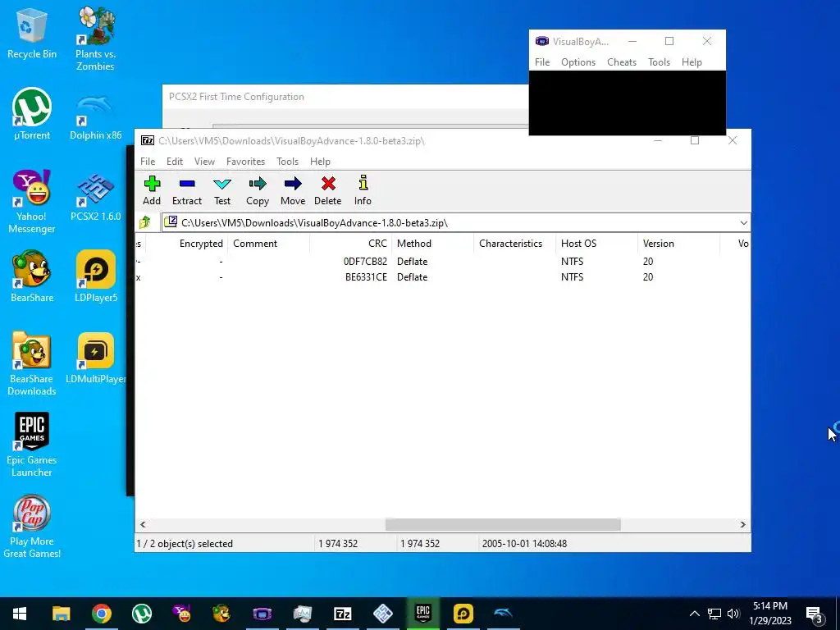Image resolution: width=840 pixels, height=630 pixels.
Task: Open Google Chrome from taskbar
Action: [x=101, y=614]
